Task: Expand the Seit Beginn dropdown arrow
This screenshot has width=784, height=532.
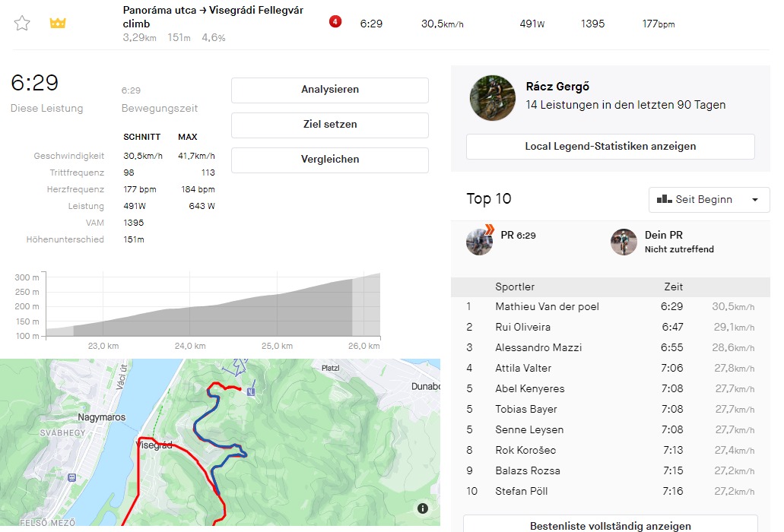Action: [x=754, y=200]
